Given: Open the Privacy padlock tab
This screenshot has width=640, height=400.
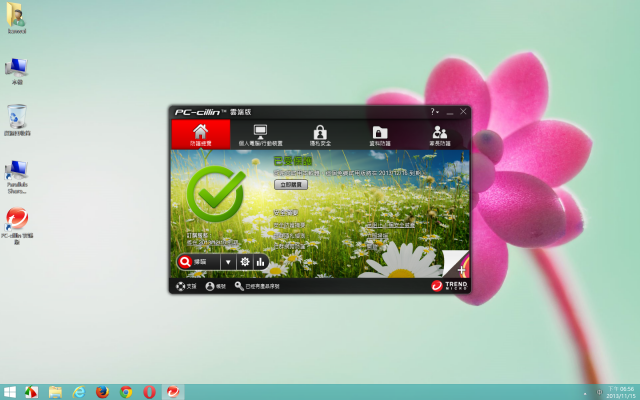Looking at the screenshot, I should pos(320,135).
